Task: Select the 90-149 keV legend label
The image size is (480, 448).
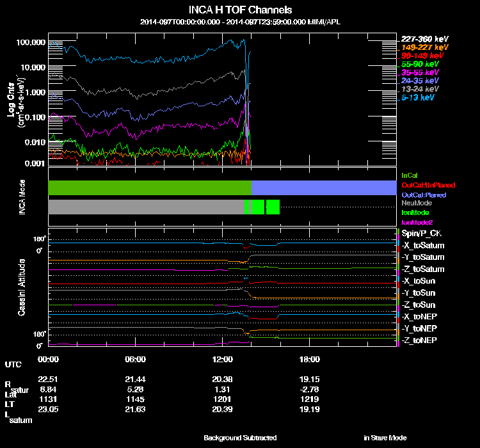Action: [422, 56]
